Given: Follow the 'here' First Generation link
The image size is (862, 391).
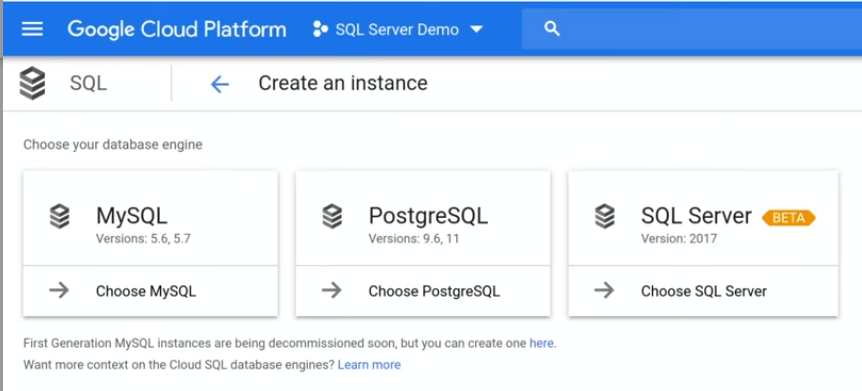Looking at the screenshot, I should point(541,344).
